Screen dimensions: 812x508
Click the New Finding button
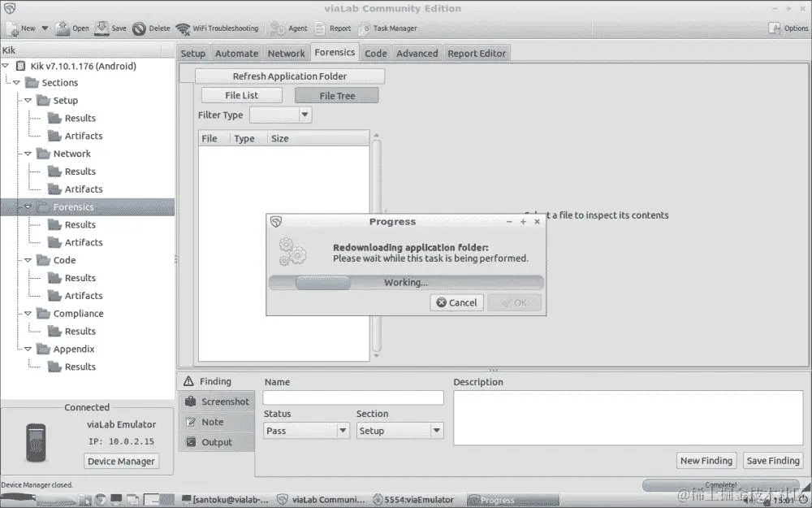[706, 461]
